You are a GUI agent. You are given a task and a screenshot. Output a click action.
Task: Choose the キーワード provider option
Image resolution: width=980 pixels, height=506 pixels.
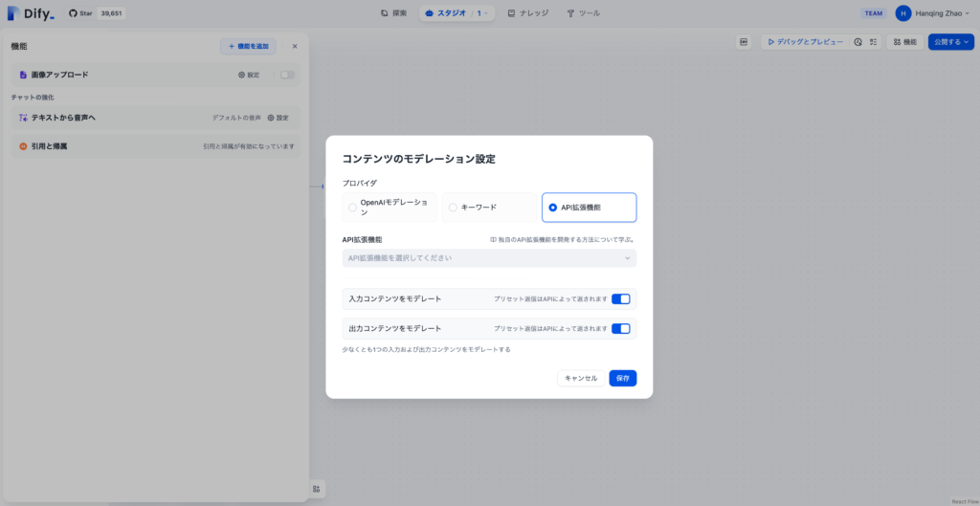click(488, 208)
